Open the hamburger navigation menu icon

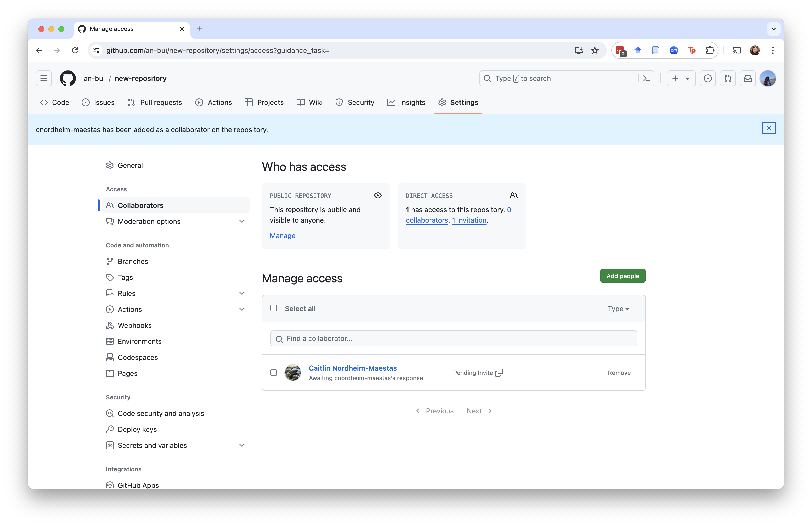[x=44, y=78]
